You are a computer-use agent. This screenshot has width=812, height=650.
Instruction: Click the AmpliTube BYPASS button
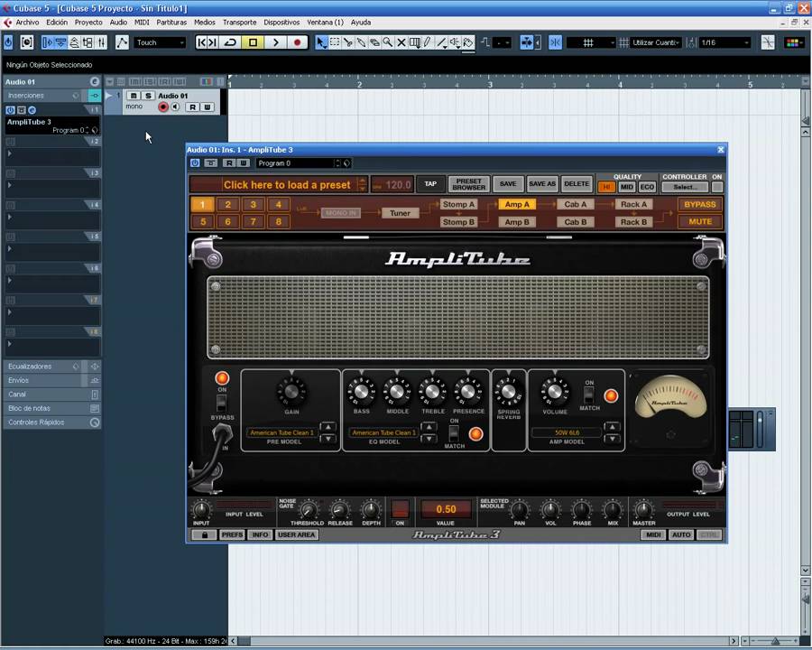[699, 205]
